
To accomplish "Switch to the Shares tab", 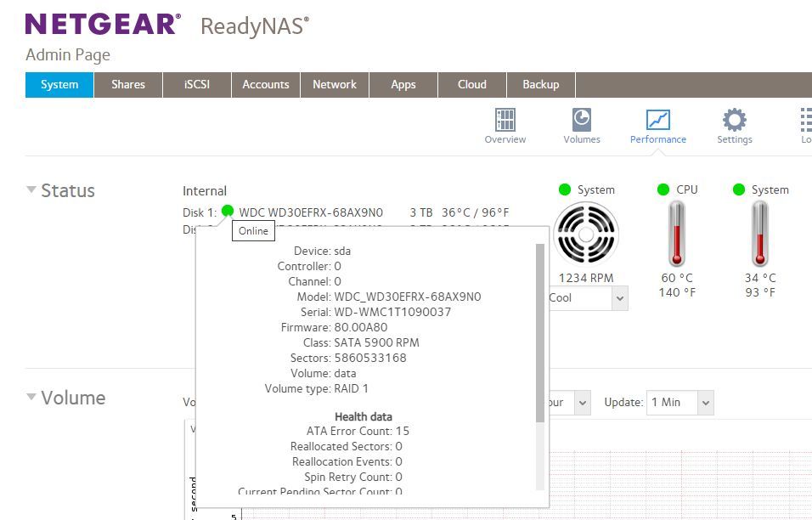I will pyautogui.click(x=128, y=85).
